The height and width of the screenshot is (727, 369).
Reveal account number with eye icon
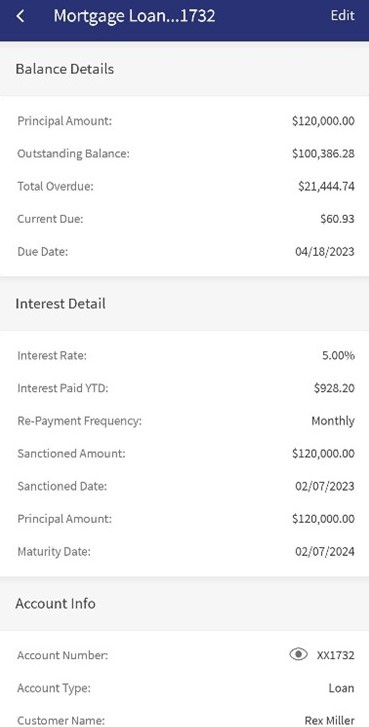(298, 654)
